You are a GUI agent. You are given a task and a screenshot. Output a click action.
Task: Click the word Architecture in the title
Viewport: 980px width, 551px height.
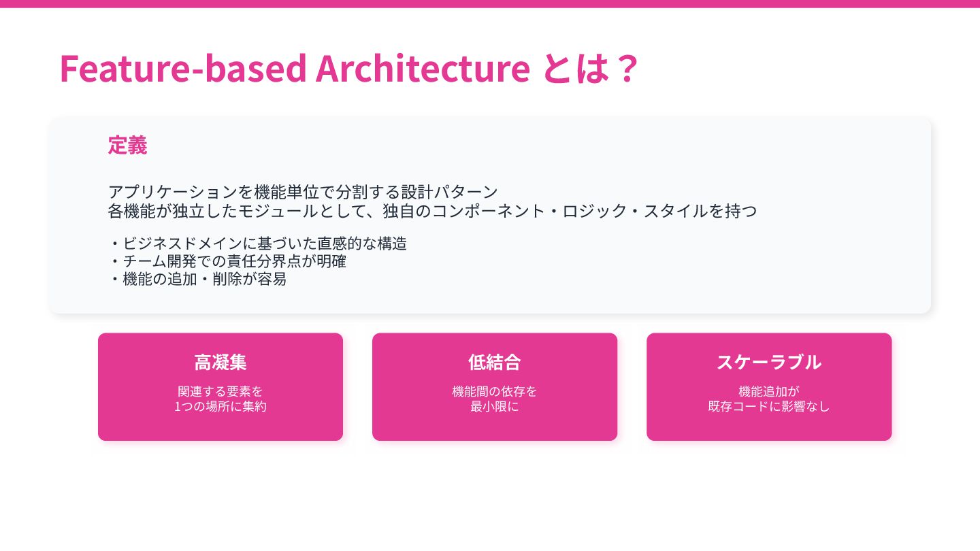(423, 68)
